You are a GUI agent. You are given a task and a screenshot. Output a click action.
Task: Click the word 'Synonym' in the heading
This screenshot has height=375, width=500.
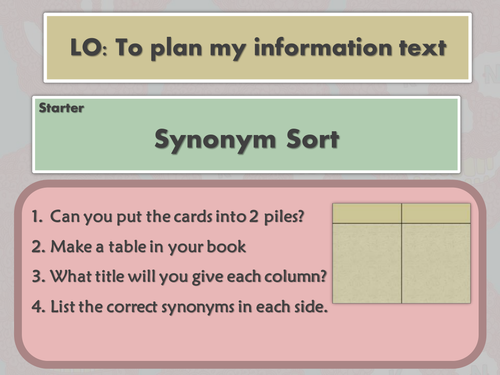coord(215,140)
